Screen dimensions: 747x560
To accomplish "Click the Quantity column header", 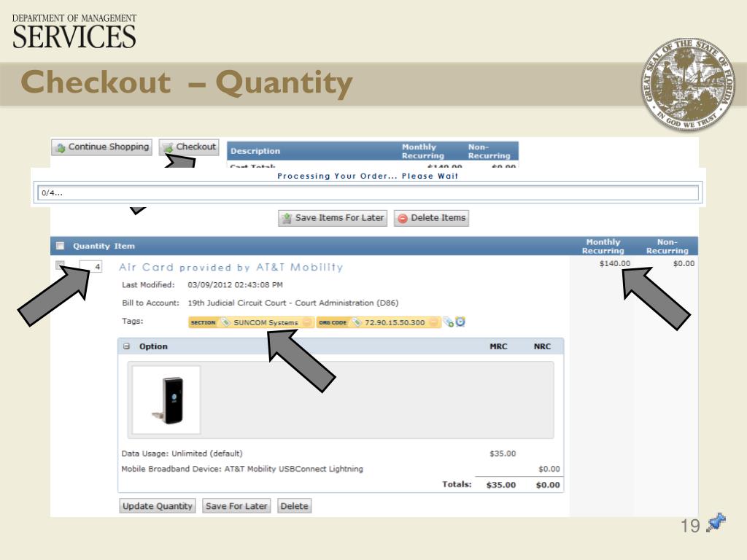I will click(x=91, y=246).
